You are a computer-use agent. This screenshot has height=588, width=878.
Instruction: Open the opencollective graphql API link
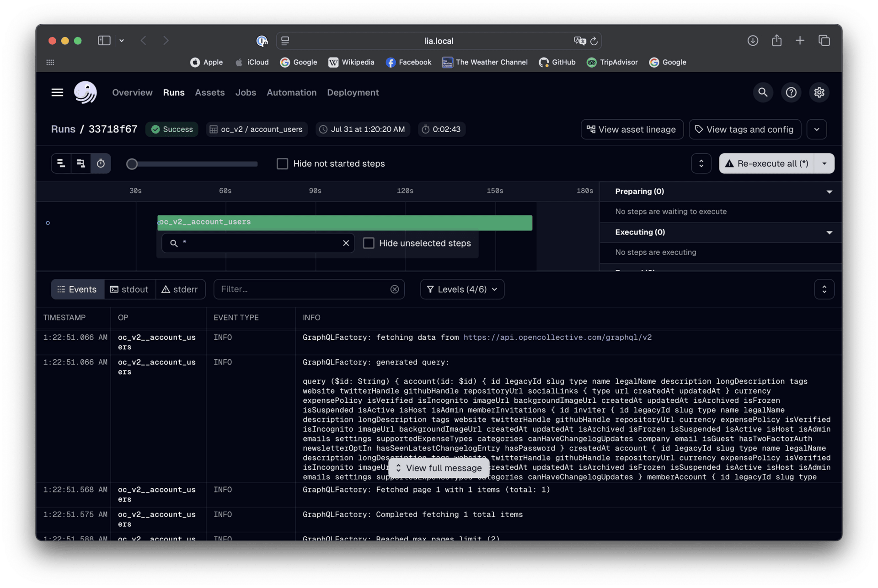point(557,337)
